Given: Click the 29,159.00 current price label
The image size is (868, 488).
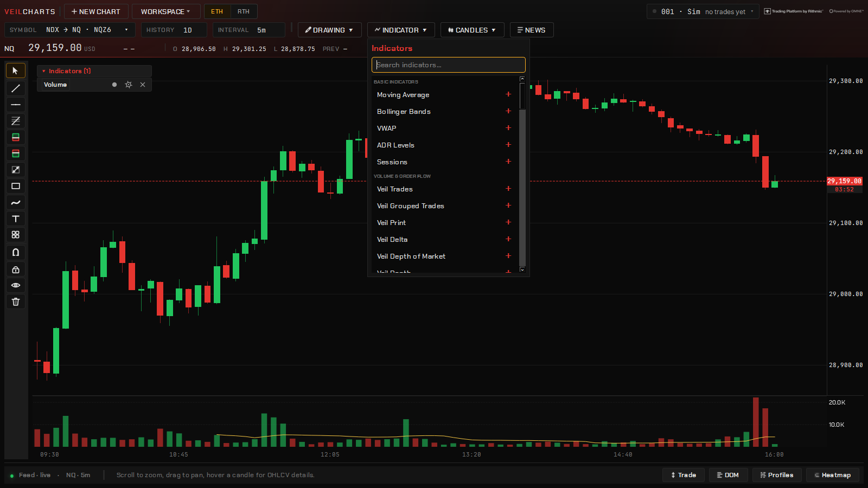Looking at the screenshot, I should tap(844, 181).
